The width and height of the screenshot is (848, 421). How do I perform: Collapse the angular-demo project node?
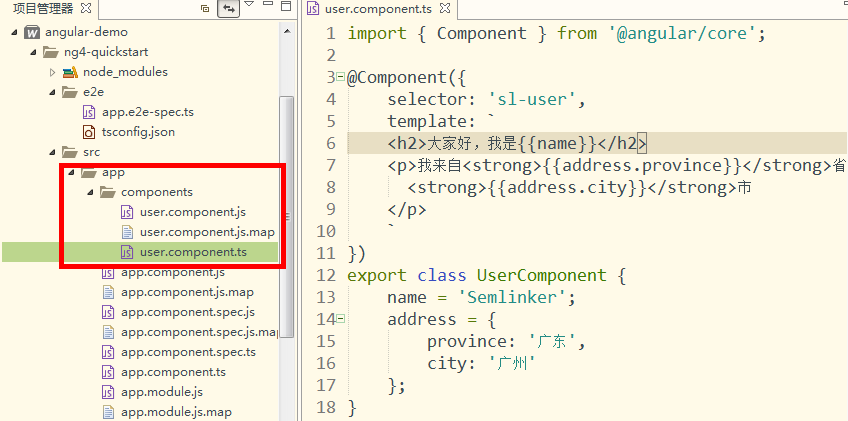coord(15,32)
